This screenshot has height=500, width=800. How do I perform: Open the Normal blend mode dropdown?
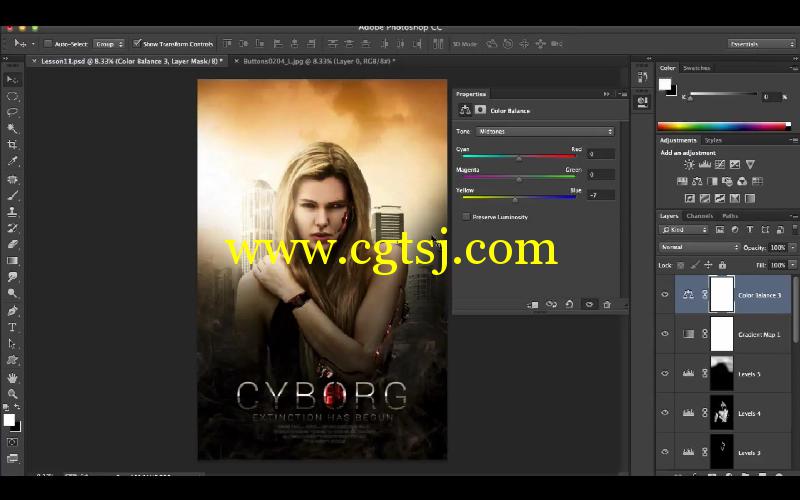(x=698, y=247)
